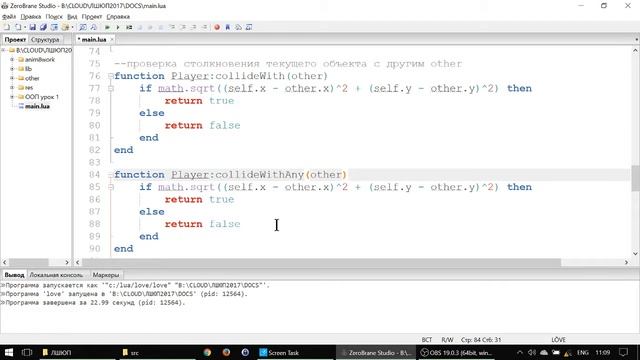This screenshot has height=360, width=640.
Task: Click the Task View taskbar icon
Action: 27,352
